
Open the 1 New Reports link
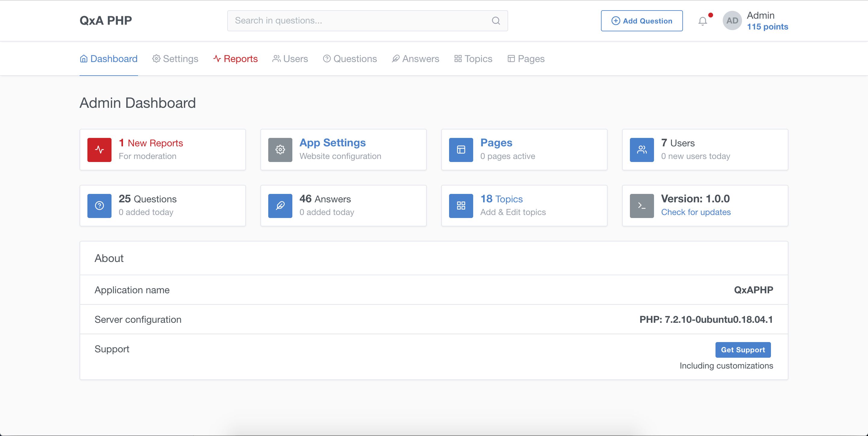[x=151, y=143]
